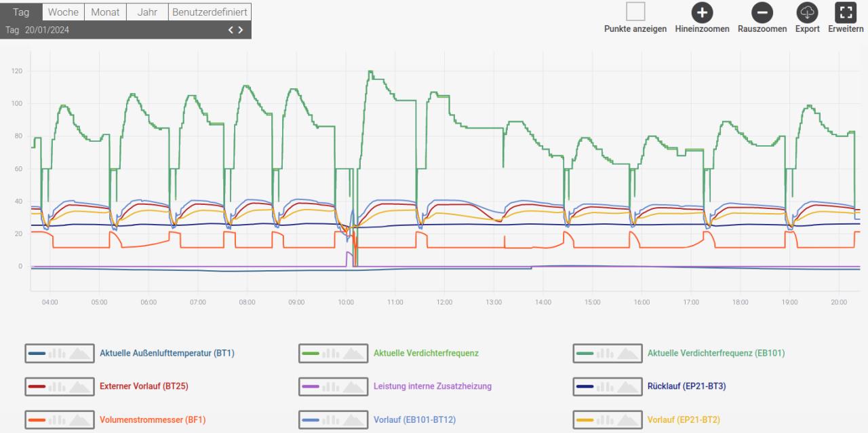The image size is (868, 433).
Task: Switch to the Monat tab
Action: [105, 12]
